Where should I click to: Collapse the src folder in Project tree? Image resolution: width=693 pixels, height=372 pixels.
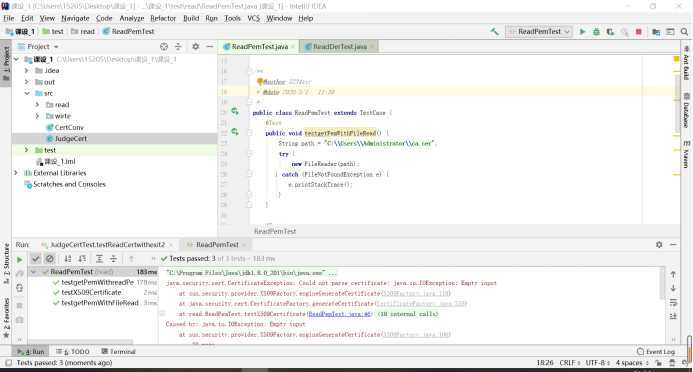pyautogui.click(x=27, y=93)
